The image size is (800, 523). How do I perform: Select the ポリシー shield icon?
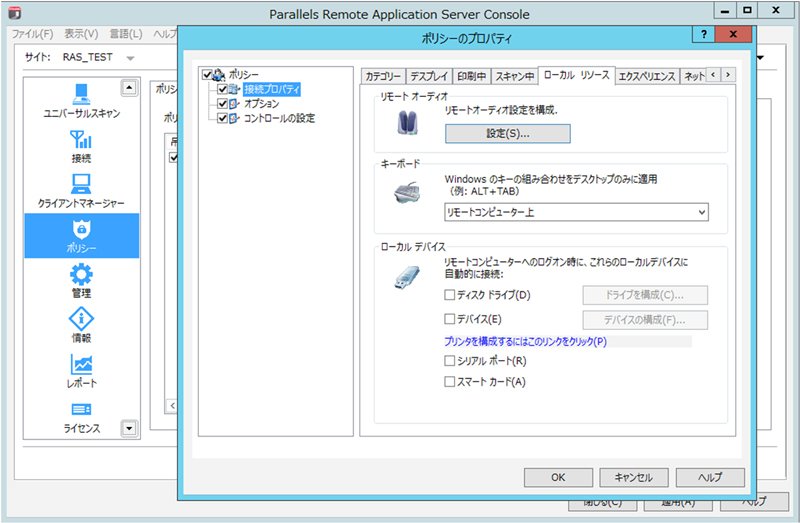[x=81, y=229]
